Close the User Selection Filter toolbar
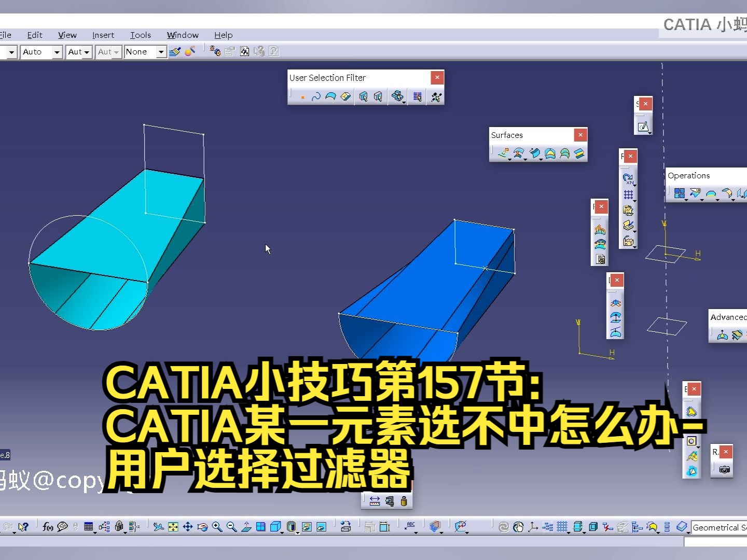Image resolution: width=747 pixels, height=560 pixels. tap(437, 77)
